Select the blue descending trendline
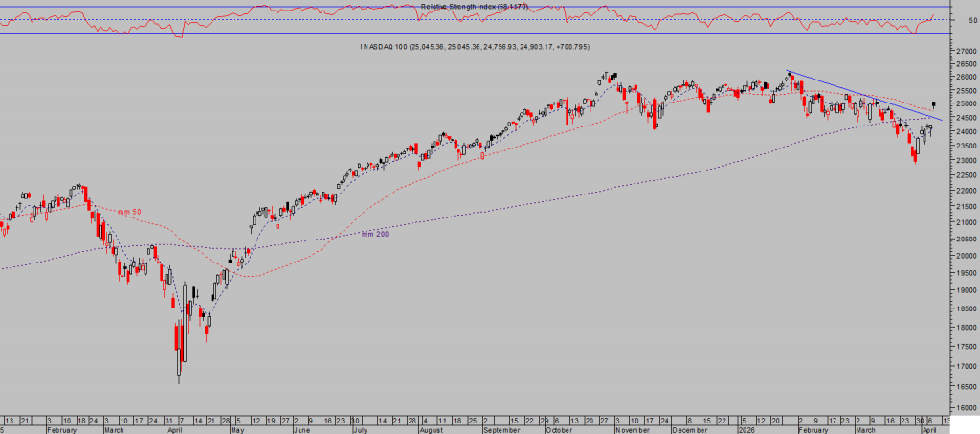980x434 pixels. click(861, 95)
